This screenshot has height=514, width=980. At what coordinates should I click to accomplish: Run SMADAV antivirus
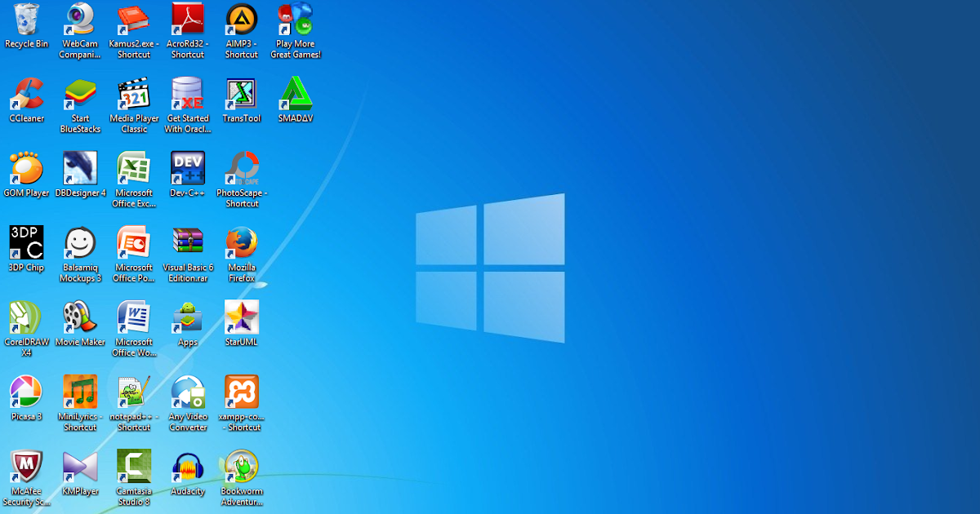[x=295, y=92]
